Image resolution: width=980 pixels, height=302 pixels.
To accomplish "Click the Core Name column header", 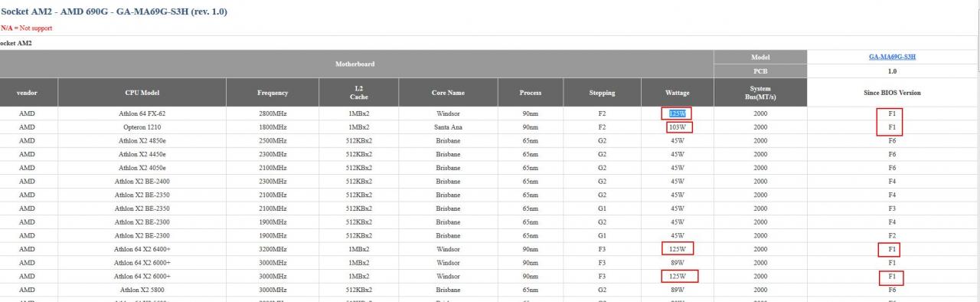I will 448,93.
